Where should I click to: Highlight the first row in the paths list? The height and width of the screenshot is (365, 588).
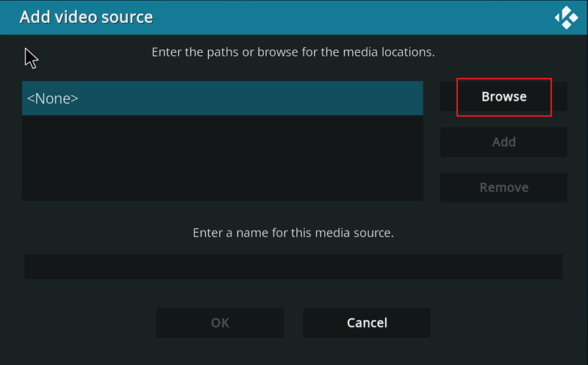click(x=222, y=98)
